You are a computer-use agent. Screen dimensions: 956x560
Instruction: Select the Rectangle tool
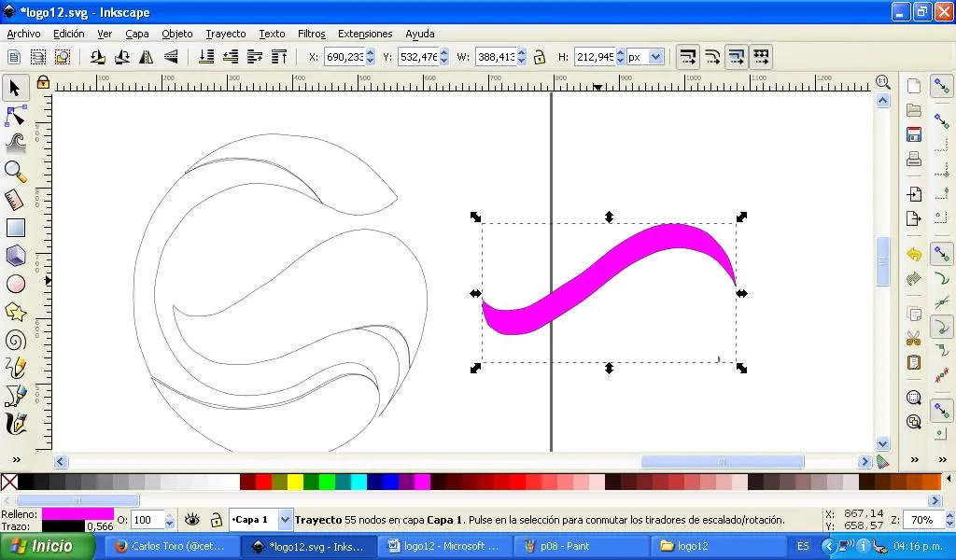point(15,228)
